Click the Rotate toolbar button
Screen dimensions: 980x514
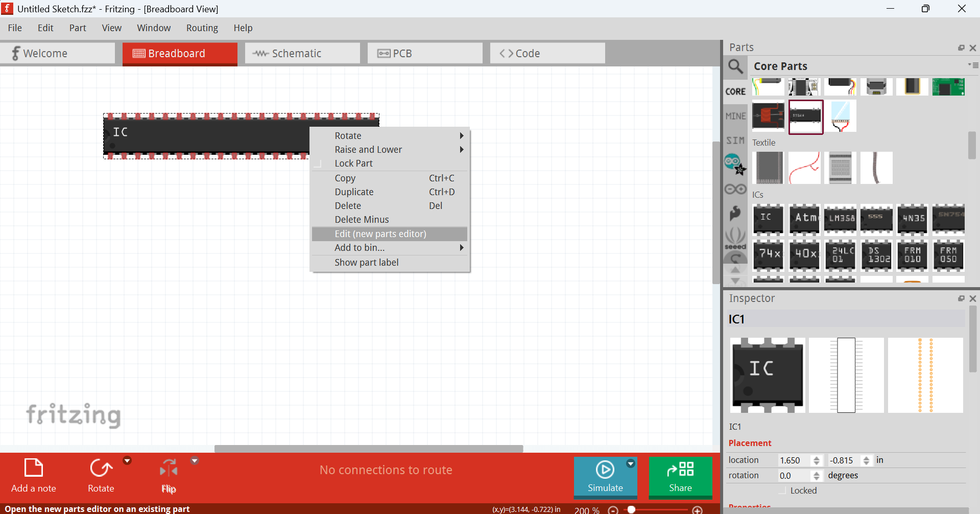(101, 476)
